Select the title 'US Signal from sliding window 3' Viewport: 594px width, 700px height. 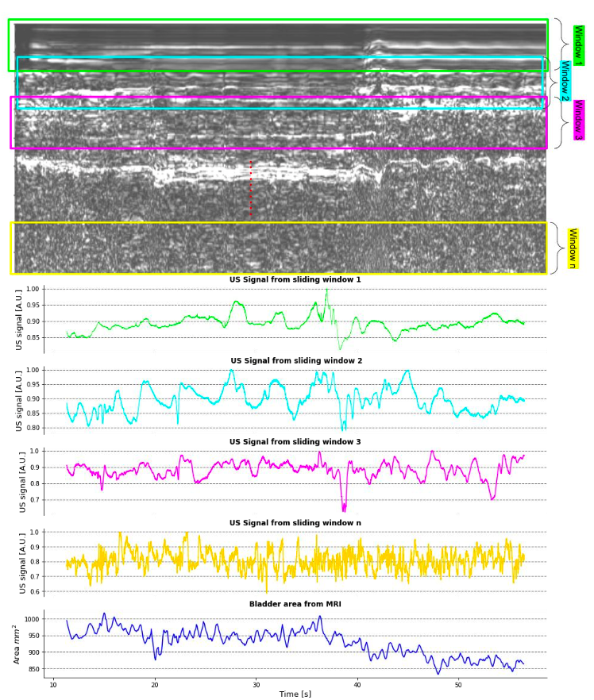295,442
